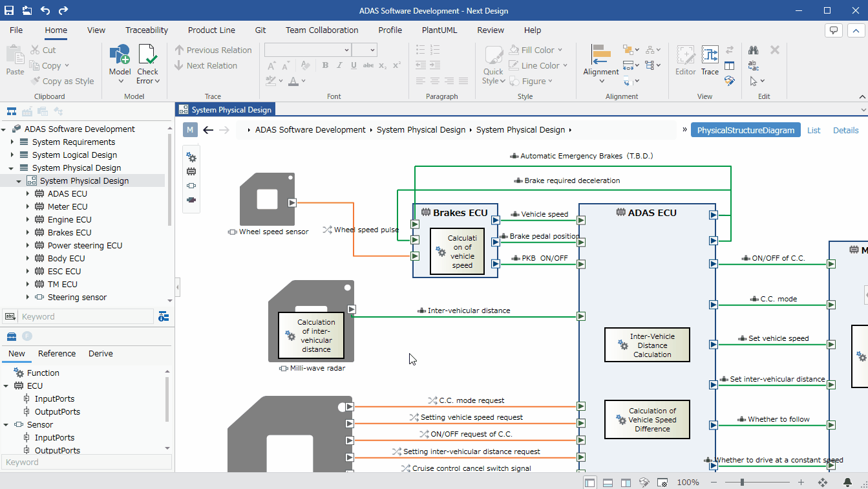868x489 pixels.
Task: Toggle the Quick Style button
Action: tap(493, 64)
